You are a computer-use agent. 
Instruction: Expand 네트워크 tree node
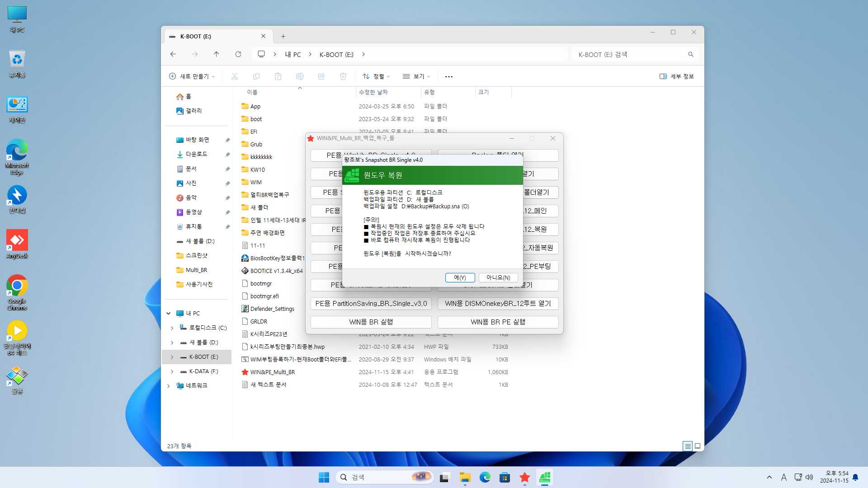(x=169, y=385)
